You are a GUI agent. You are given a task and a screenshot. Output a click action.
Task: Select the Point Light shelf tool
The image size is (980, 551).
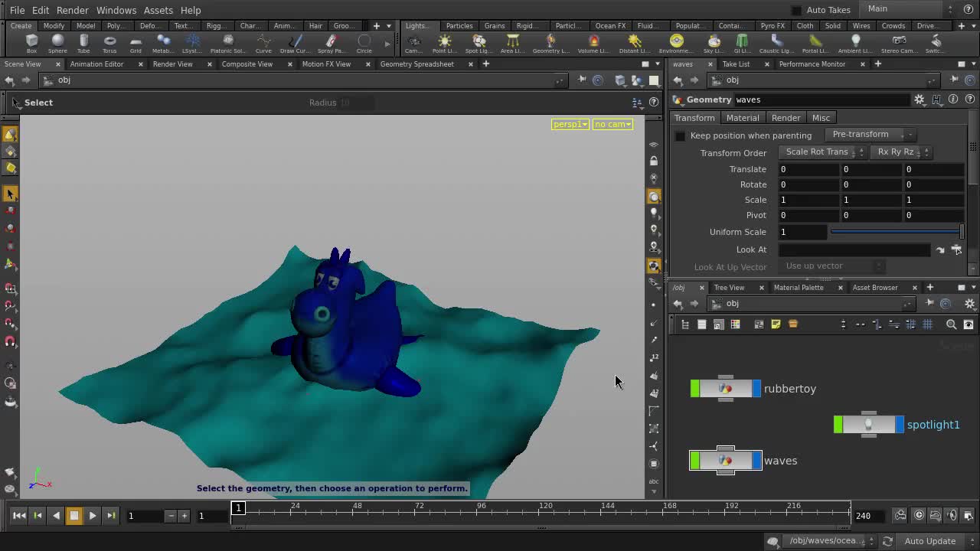click(x=444, y=42)
